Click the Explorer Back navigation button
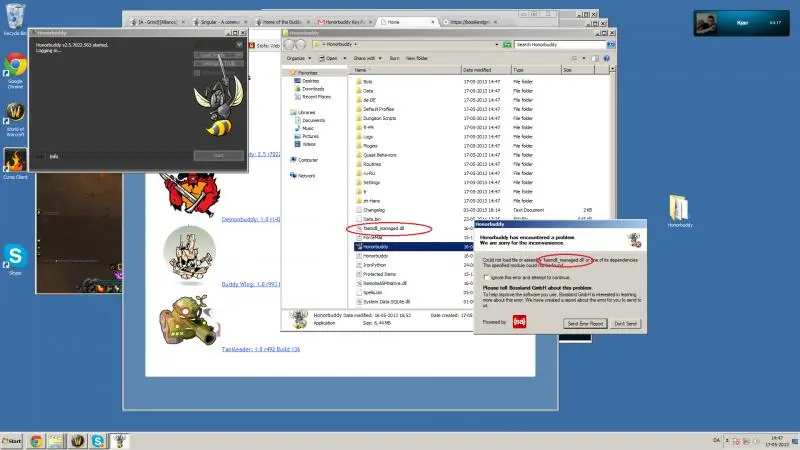Screen dimensions: 800x450 (x=290, y=45)
